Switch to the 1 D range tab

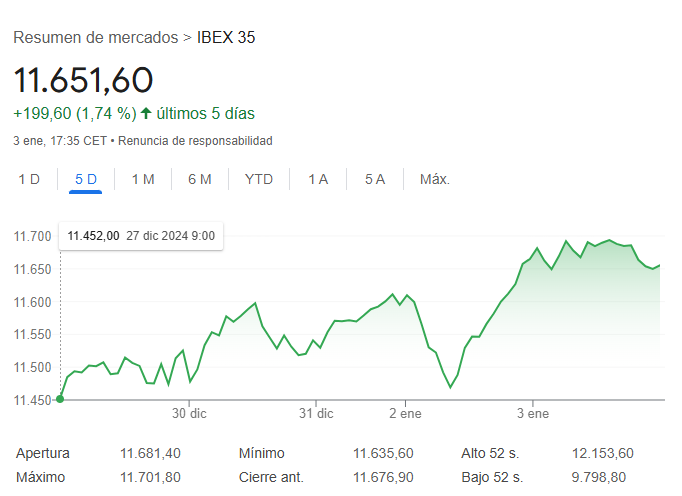[29, 179]
